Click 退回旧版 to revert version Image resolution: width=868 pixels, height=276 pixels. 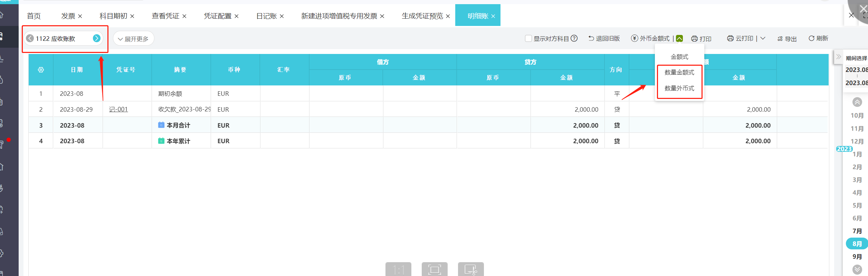pos(604,38)
